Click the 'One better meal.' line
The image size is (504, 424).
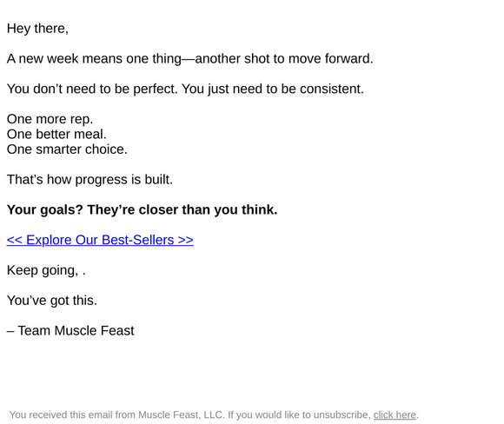(x=56, y=135)
